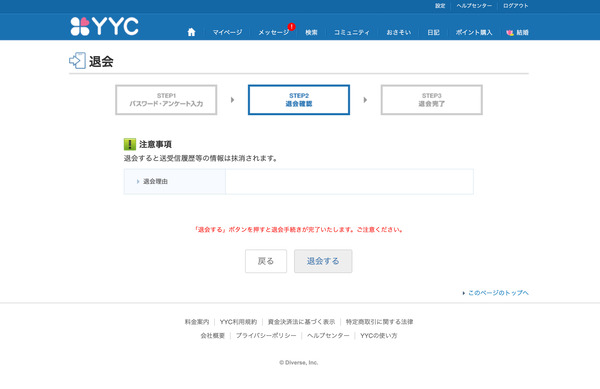Click the red 退会する warning text
This screenshot has width=600, height=389.
(x=298, y=229)
